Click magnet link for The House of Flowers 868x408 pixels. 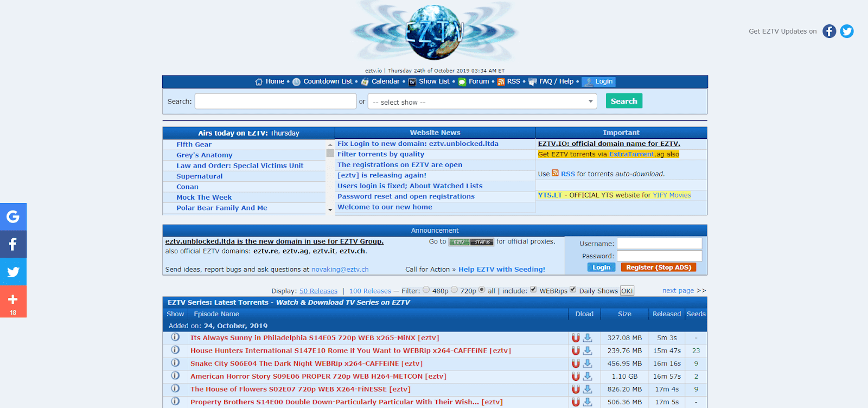pos(576,390)
